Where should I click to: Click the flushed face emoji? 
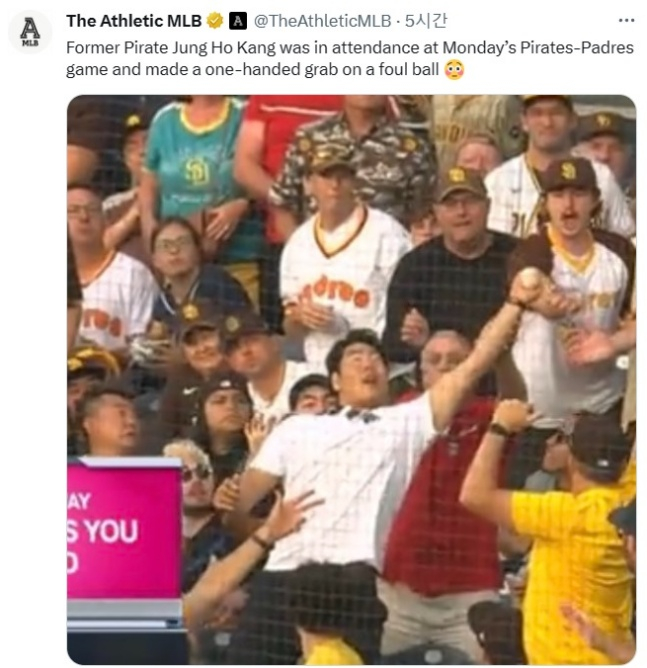click(454, 70)
